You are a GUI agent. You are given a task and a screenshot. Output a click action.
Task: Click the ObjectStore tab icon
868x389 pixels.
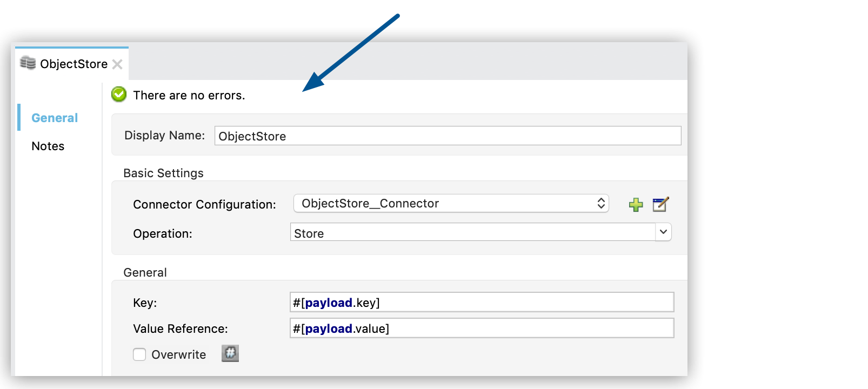pyautogui.click(x=28, y=63)
